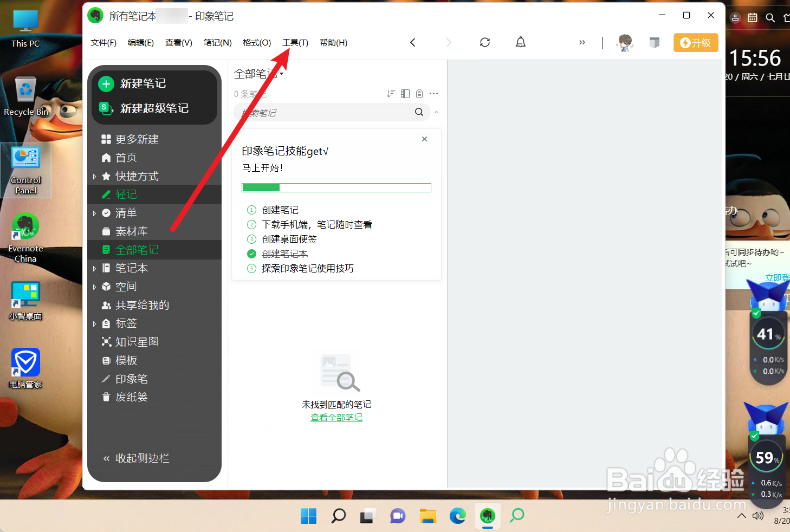Click the orange 升级 upgrade button
Screen dimensions: 790x532
[x=696, y=43]
